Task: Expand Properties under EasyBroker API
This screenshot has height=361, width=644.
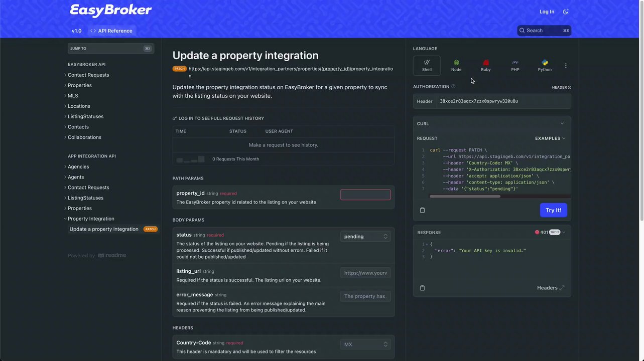Action: coord(78,85)
